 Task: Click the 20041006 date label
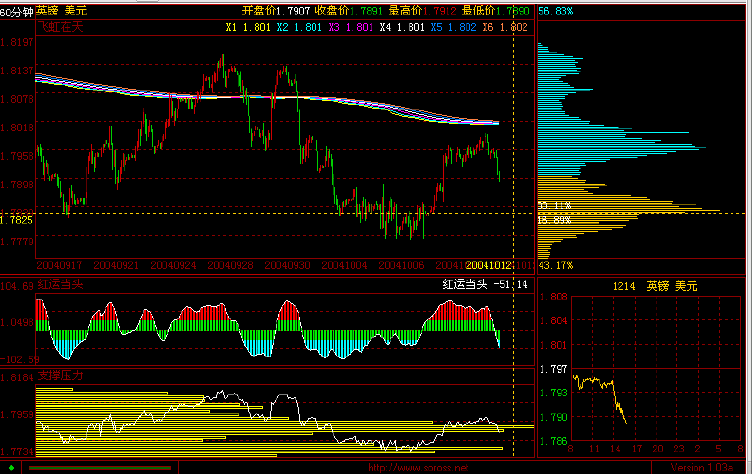(x=401, y=265)
